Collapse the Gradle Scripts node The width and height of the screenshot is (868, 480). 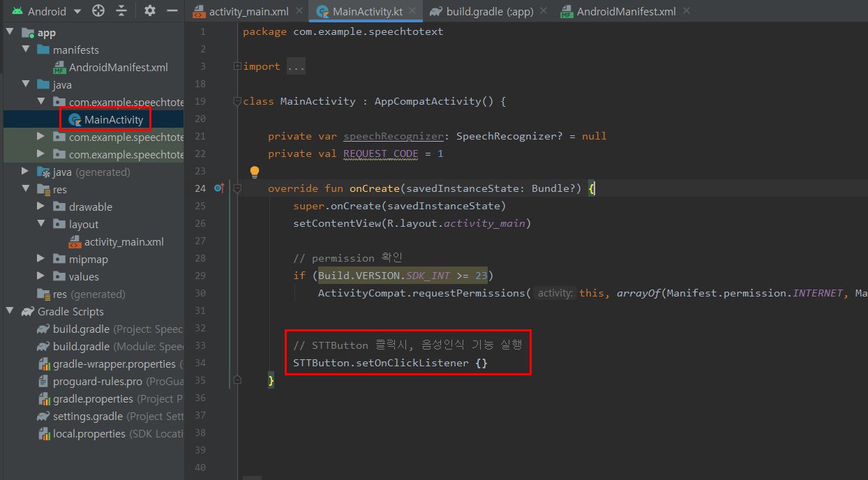click(x=10, y=312)
